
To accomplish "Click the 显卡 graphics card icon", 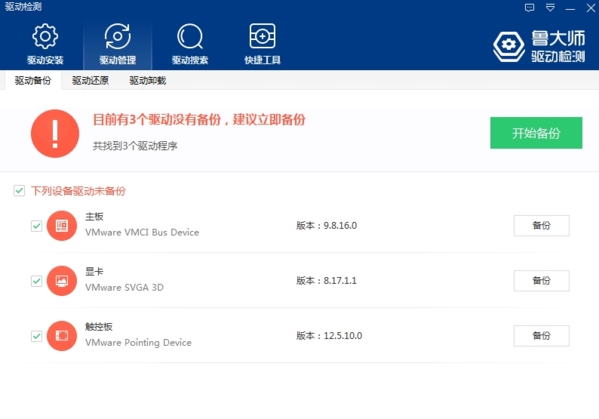I will tap(62, 281).
